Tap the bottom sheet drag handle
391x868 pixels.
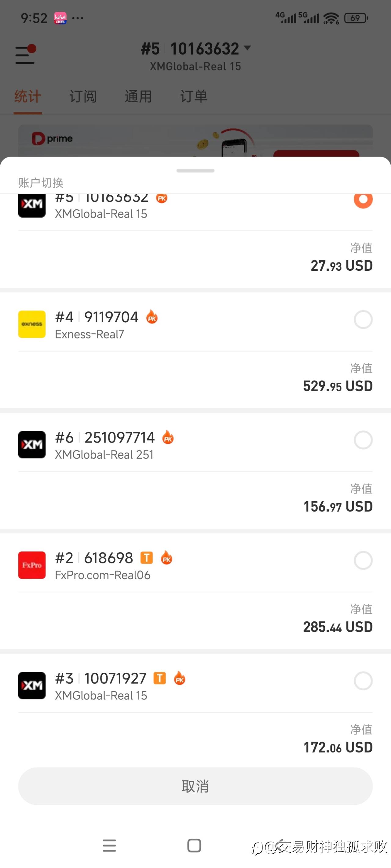pyautogui.click(x=195, y=171)
